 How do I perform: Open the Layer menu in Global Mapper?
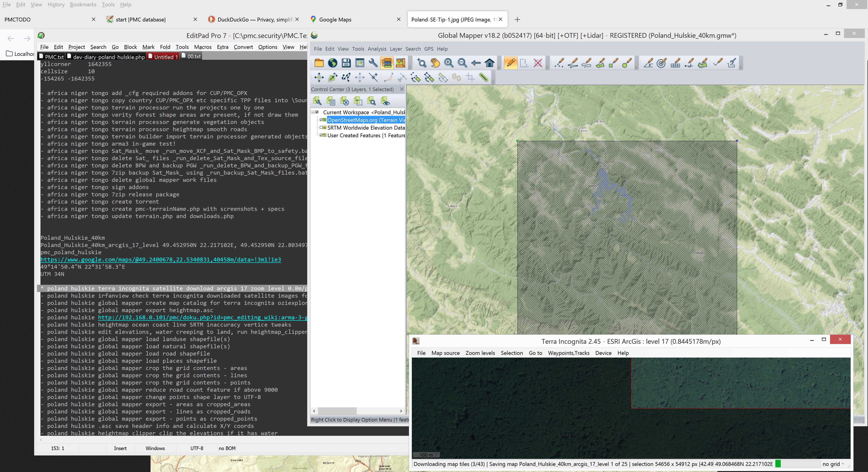[x=396, y=49]
